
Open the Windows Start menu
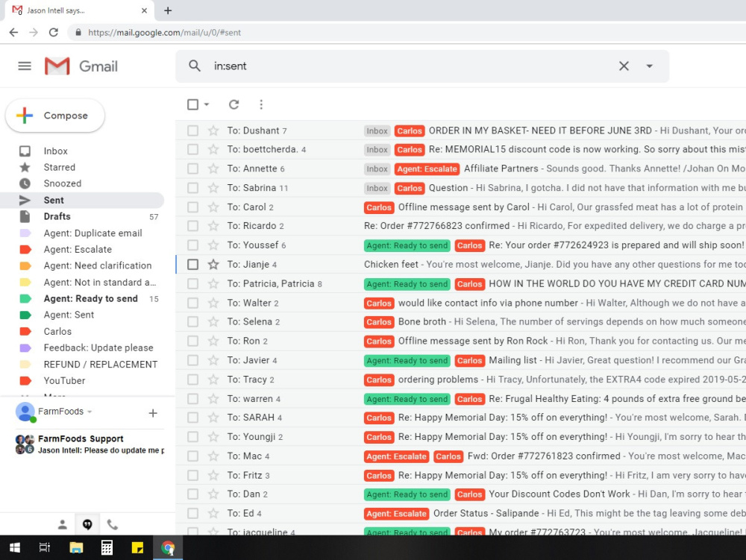pyautogui.click(x=15, y=547)
